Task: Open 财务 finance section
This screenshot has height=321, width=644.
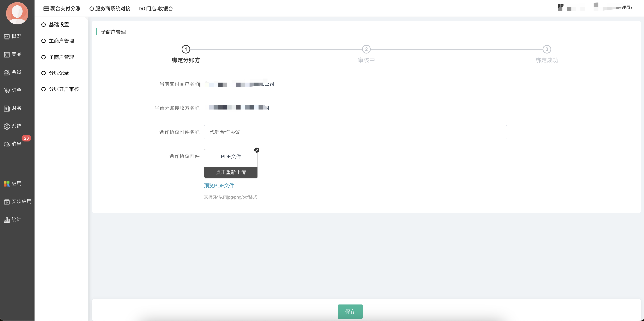Action: (13, 108)
